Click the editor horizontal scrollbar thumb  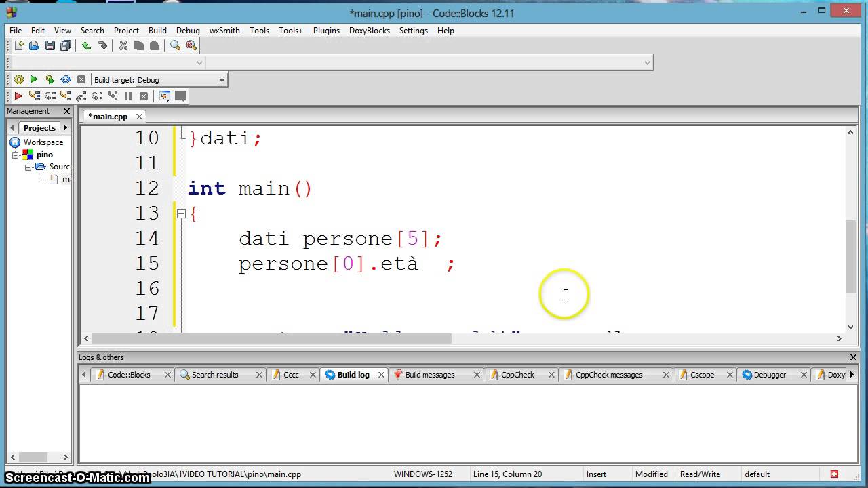(271, 338)
